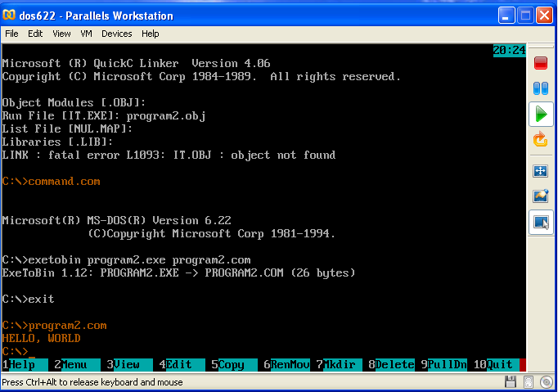Click the 2Menu function key label
558x392 pixels.
point(77,365)
